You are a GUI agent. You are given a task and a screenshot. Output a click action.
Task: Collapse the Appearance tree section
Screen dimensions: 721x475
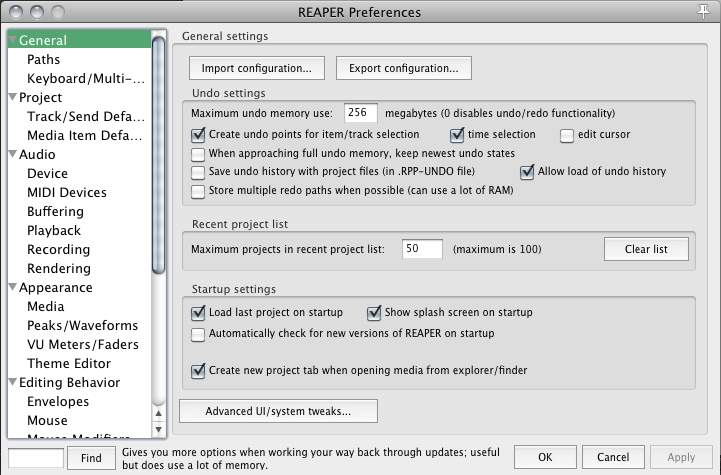click(x=12, y=286)
